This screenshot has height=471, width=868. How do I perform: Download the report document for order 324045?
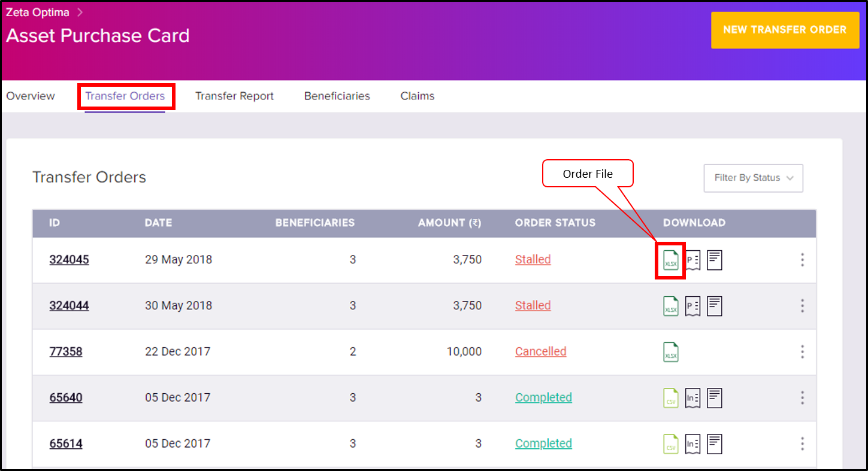click(715, 260)
